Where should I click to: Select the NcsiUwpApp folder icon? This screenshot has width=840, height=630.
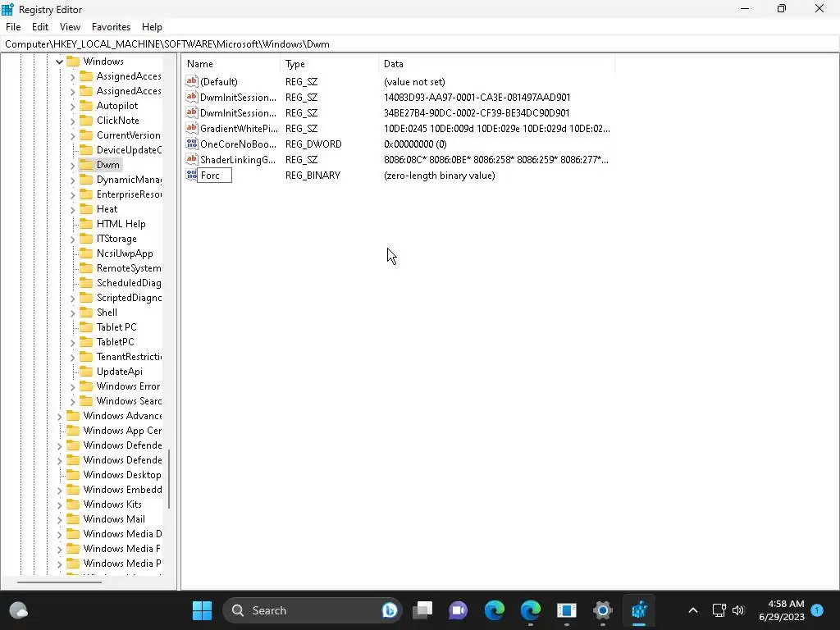(x=86, y=253)
